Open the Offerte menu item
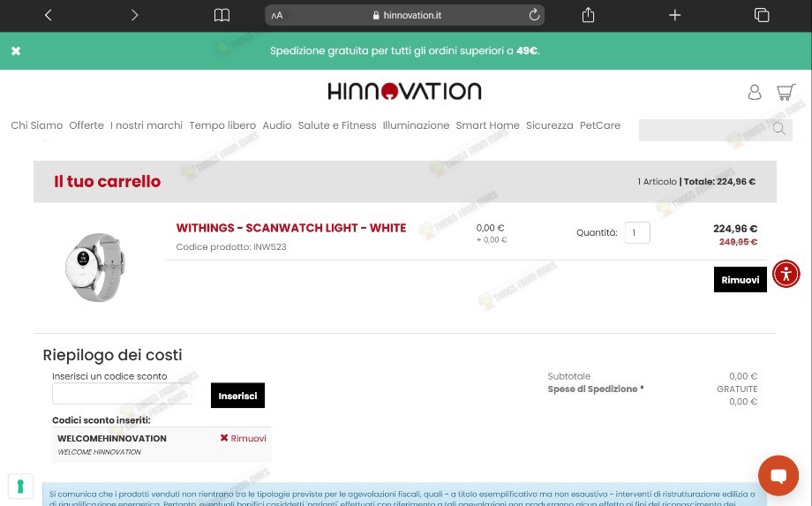The height and width of the screenshot is (506, 812). [86, 125]
